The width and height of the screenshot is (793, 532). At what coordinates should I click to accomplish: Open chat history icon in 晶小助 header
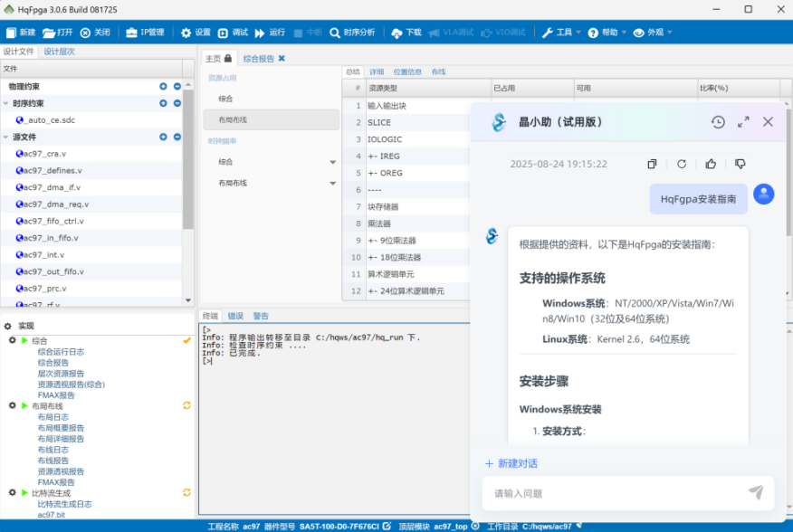(718, 122)
